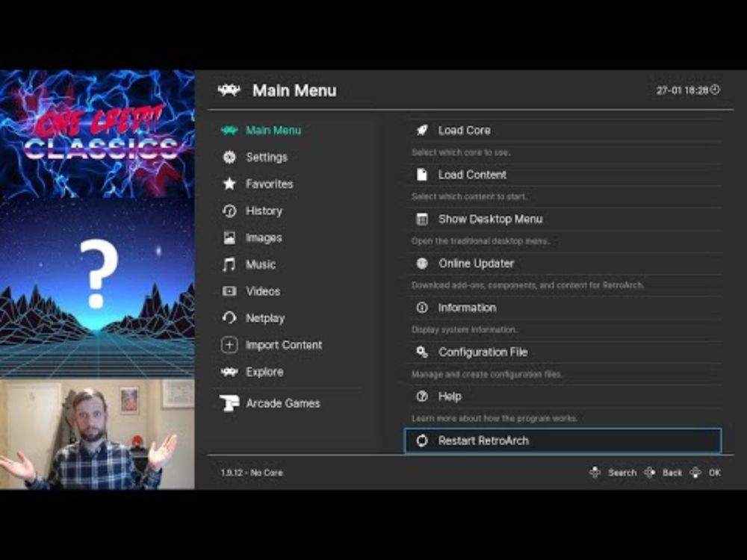Click the Online Updater globe icon
The width and height of the screenshot is (747, 560).
click(422, 264)
